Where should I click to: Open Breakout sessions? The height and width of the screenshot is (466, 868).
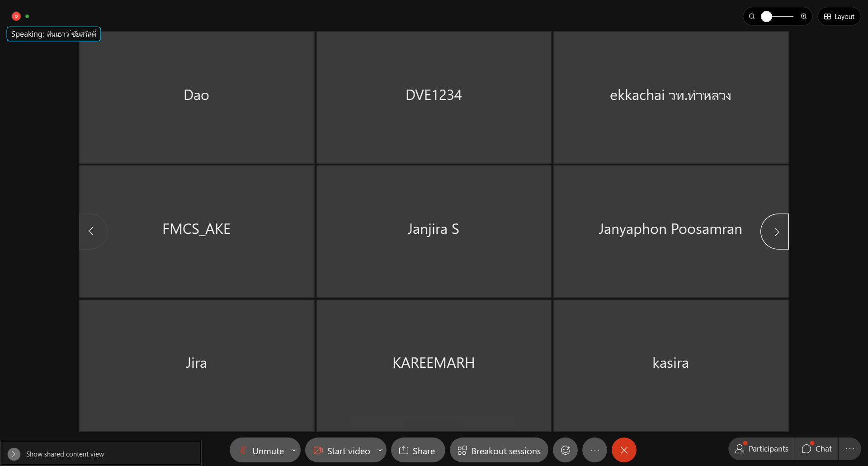(x=499, y=450)
